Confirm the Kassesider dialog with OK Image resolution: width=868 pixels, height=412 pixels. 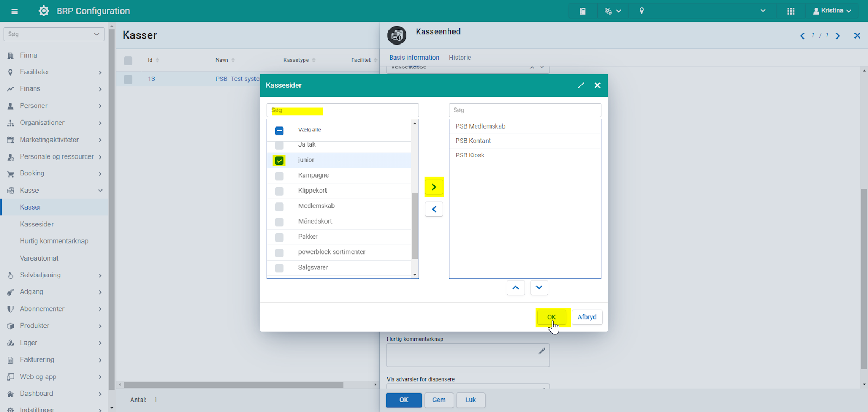coord(551,317)
